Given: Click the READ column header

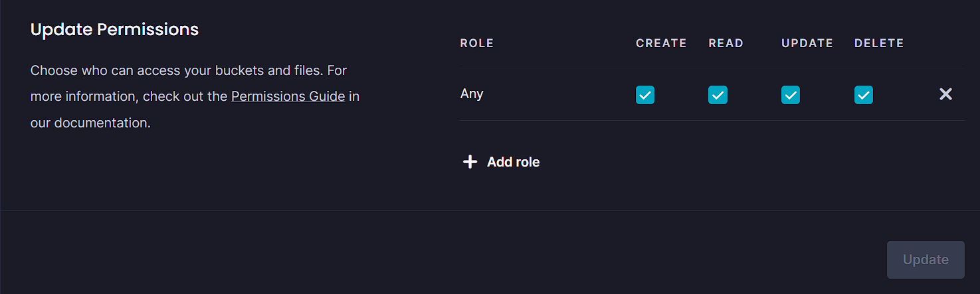Looking at the screenshot, I should (726, 43).
